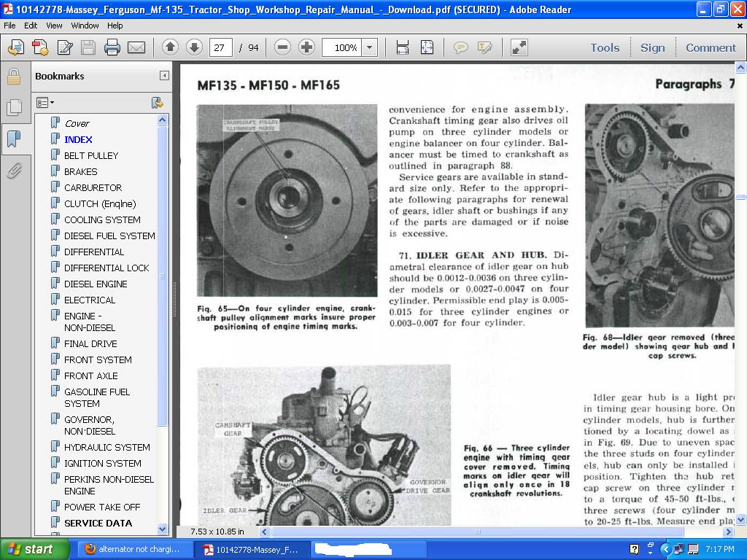Zoom out with the minus button
Viewport: 747px width, 560px height.
(282, 47)
